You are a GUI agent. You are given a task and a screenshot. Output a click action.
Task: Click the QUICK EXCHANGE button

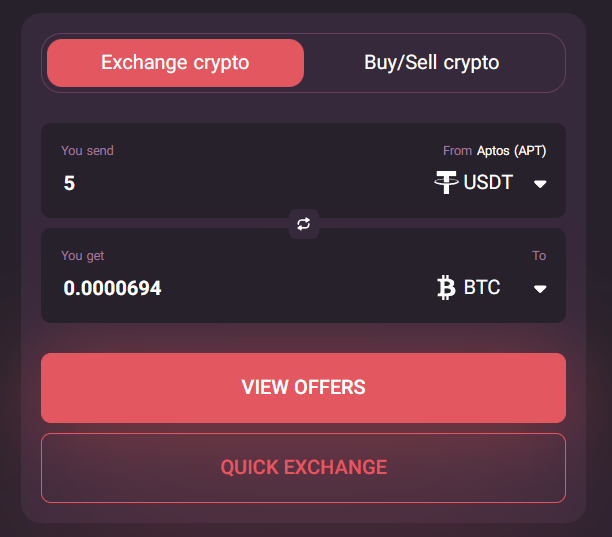(x=303, y=467)
